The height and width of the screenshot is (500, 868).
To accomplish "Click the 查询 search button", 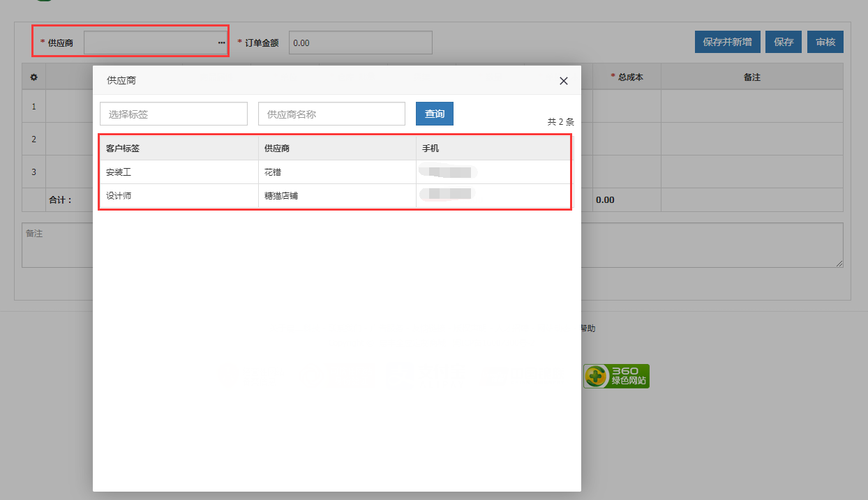I will point(435,114).
